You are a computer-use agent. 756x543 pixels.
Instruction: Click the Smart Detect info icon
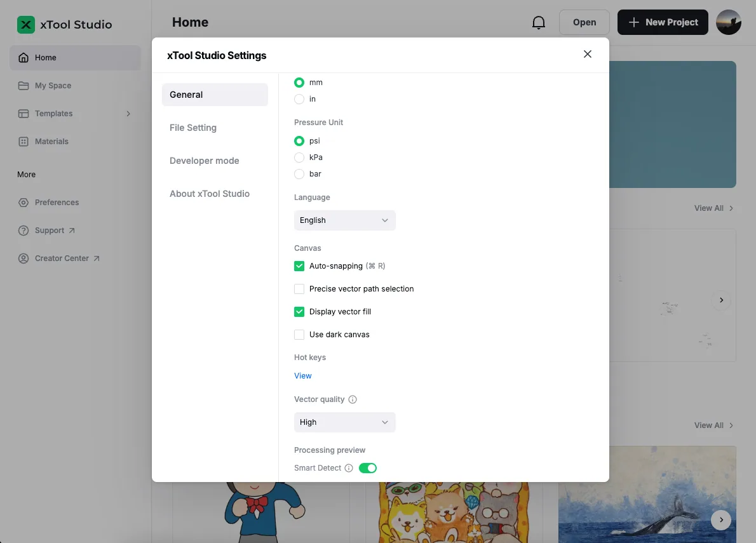click(349, 468)
